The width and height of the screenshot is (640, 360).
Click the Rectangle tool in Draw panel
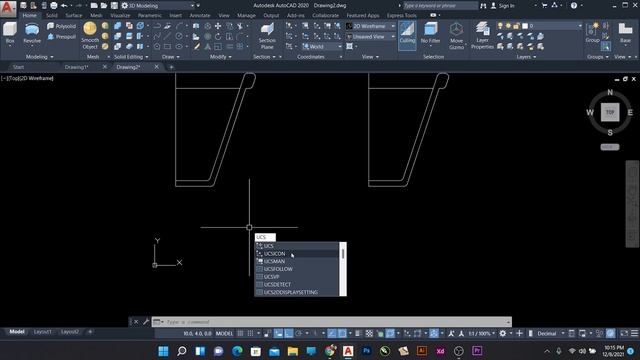(168, 47)
